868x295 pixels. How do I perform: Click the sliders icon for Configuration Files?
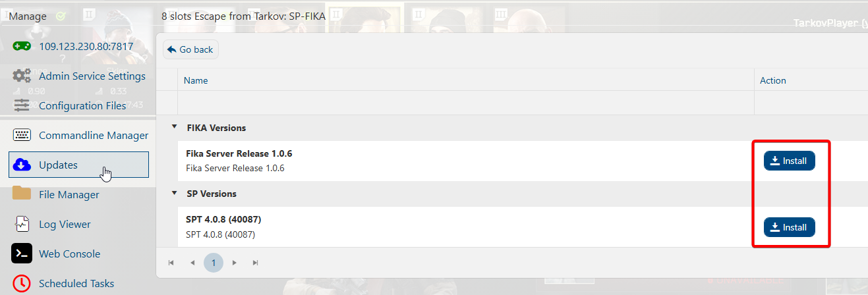(22, 105)
